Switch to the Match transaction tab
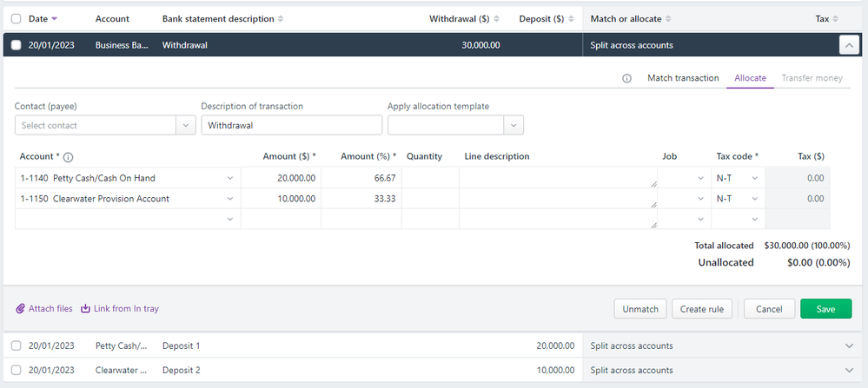868x388 pixels. (x=683, y=78)
